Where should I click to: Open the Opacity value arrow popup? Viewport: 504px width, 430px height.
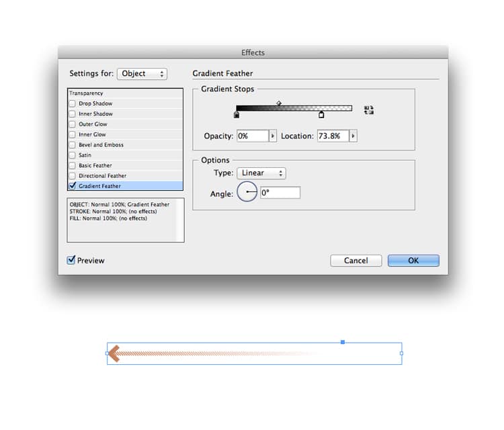pyautogui.click(x=273, y=136)
